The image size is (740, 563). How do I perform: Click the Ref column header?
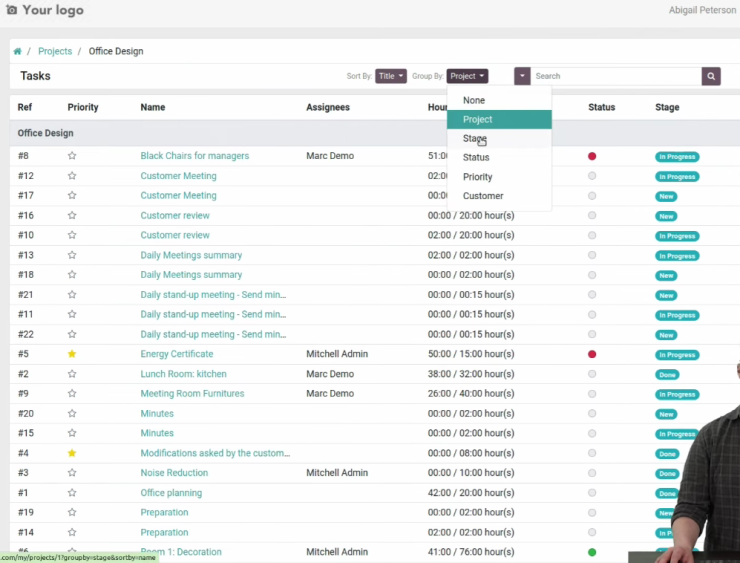[25, 107]
